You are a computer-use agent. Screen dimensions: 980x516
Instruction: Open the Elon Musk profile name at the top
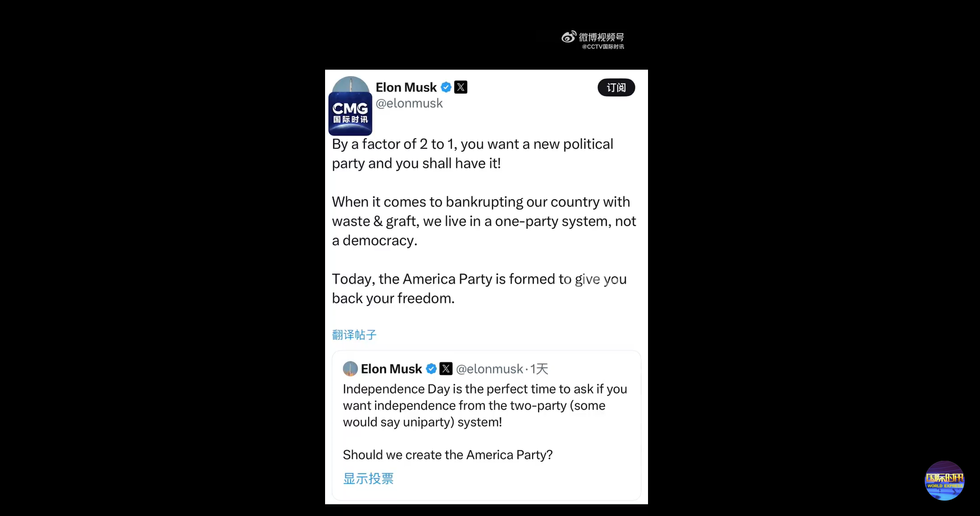pos(406,87)
